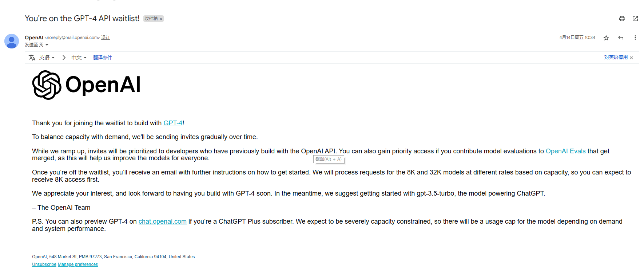Open Manage preferences footer link

click(x=78, y=264)
